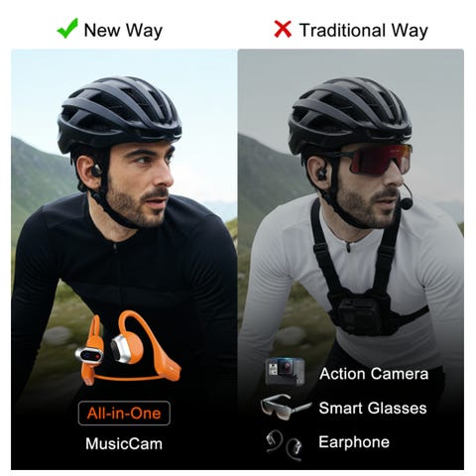The image size is (476, 476).
Task: Select the orange MusicCam headset image
Action: tap(128, 348)
